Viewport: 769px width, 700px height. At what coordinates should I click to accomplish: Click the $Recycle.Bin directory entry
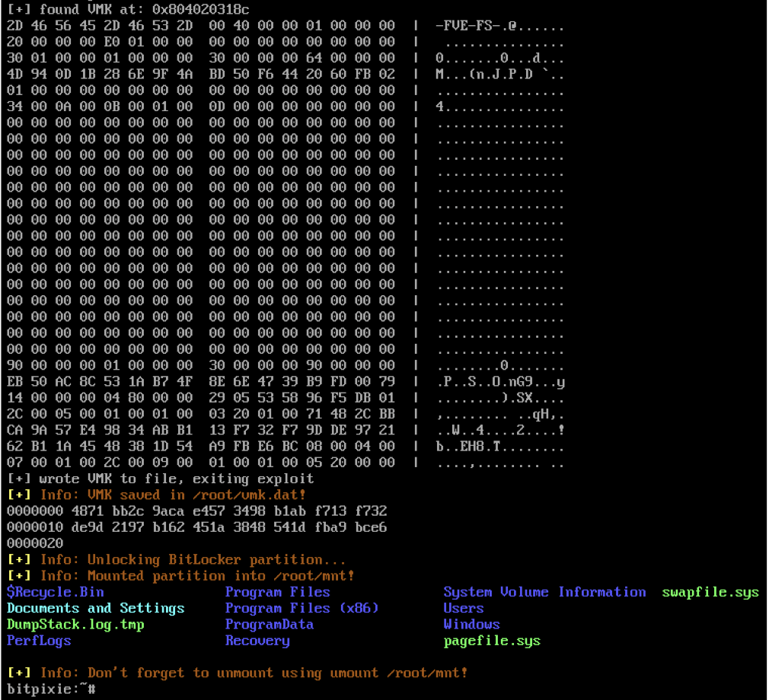coord(56,592)
